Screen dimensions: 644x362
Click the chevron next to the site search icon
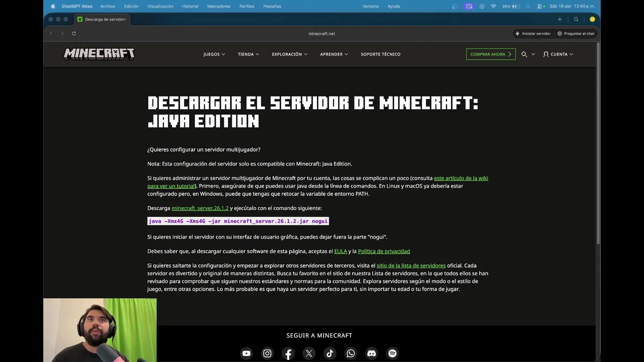click(533, 54)
